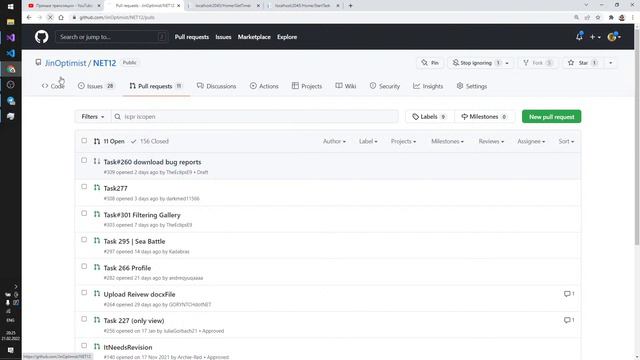Open the Labels button
Screen dimensions: 640x360
coord(429,117)
